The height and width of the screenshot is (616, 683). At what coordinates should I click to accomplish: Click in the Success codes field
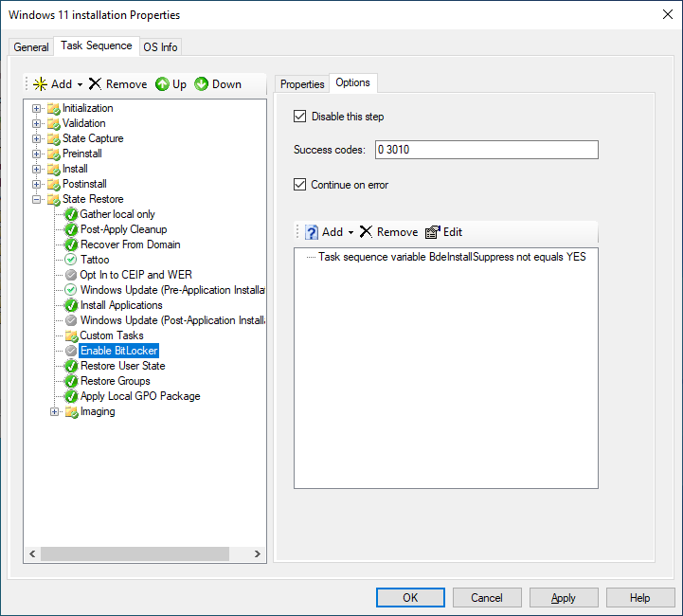(487, 150)
